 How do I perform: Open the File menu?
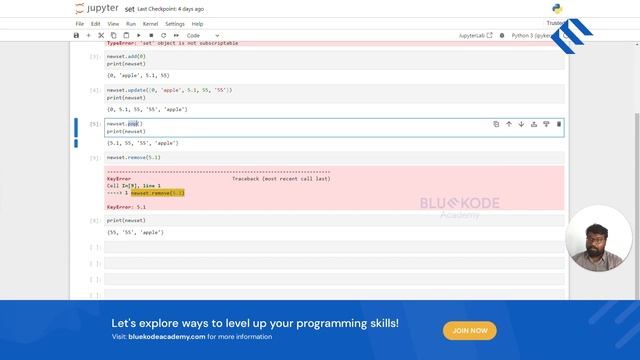click(80, 24)
